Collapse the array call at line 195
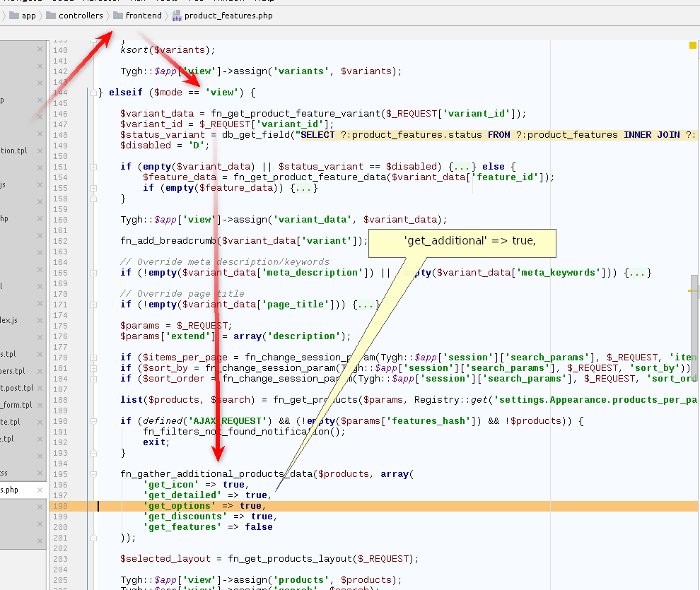Viewport: 700px width, 590px height. 94,474
